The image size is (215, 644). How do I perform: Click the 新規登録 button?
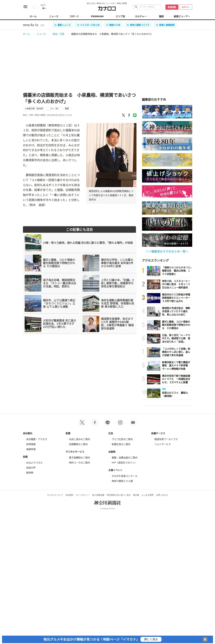[172, 7]
